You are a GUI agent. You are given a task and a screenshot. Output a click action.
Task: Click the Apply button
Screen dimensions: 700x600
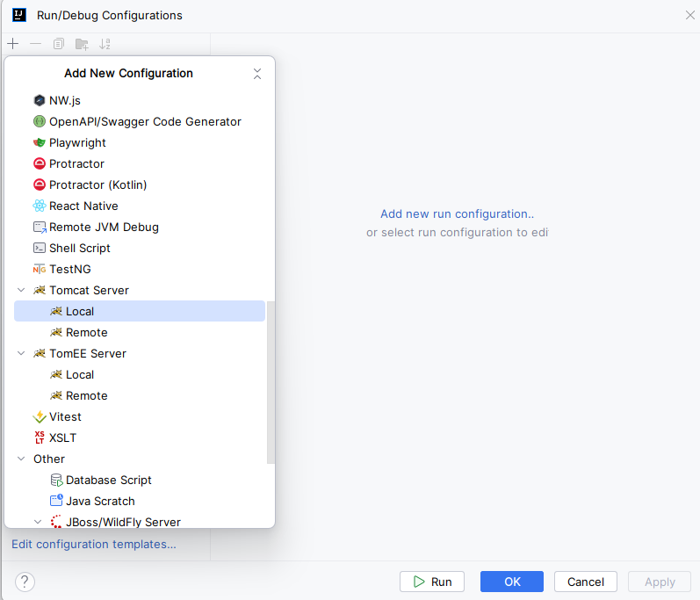pos(660,582)
